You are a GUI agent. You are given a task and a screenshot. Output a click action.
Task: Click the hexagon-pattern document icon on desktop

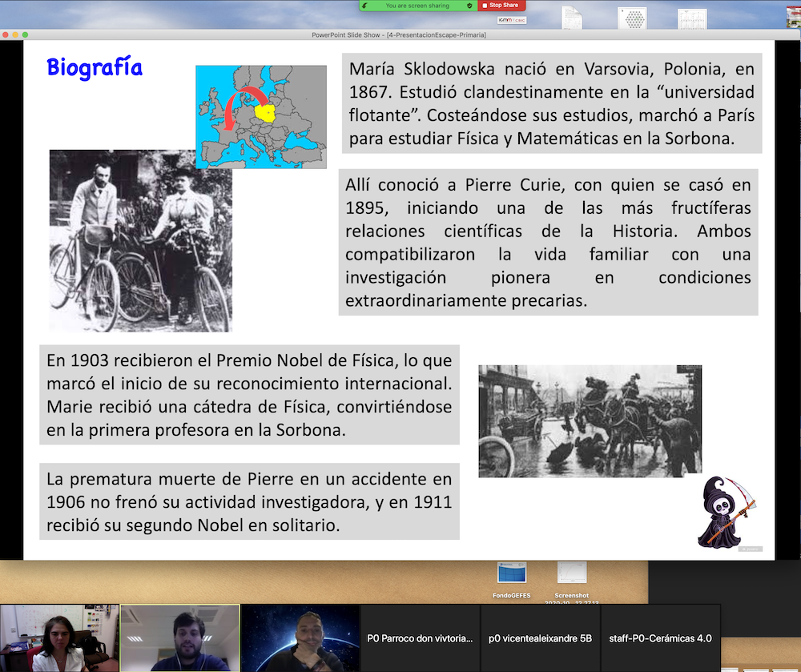tap(631, 18)
